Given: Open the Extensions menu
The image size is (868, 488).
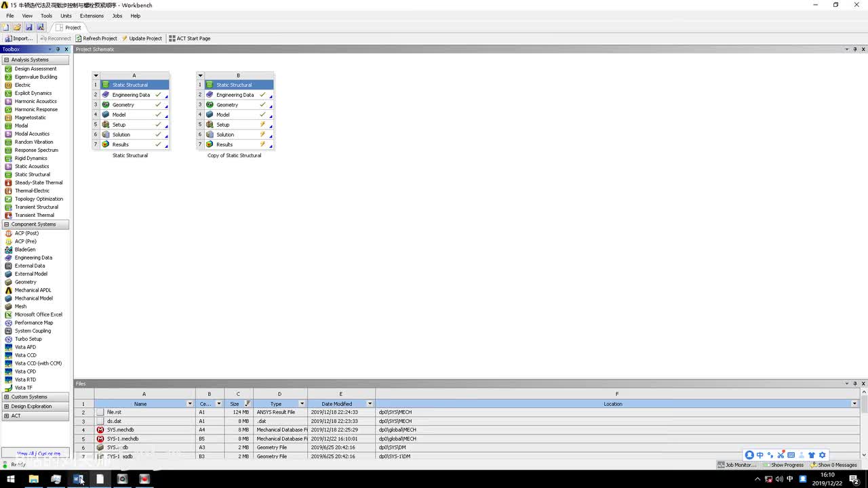Looking at the screenshot, I should [x=92, y=16].
